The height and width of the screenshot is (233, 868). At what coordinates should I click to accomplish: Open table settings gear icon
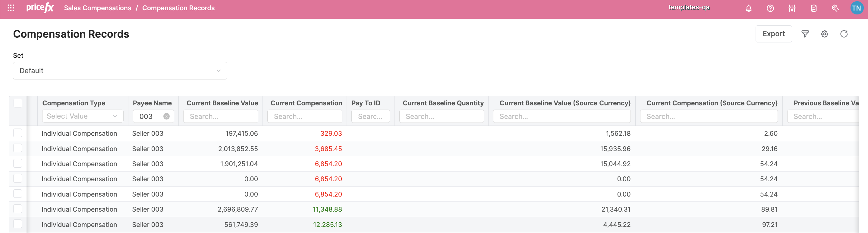pyautogui.click(x=825, y=34)
